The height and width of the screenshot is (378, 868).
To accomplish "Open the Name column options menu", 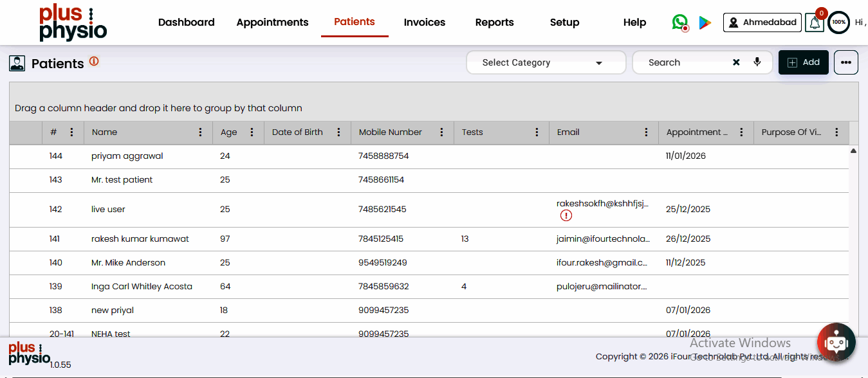I will click(x=201, y=132).
